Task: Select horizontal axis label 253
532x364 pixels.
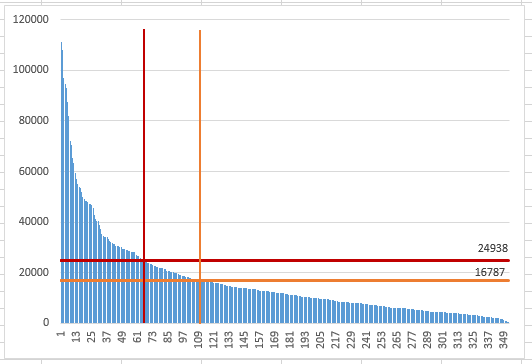Action: tap(382, 340)
